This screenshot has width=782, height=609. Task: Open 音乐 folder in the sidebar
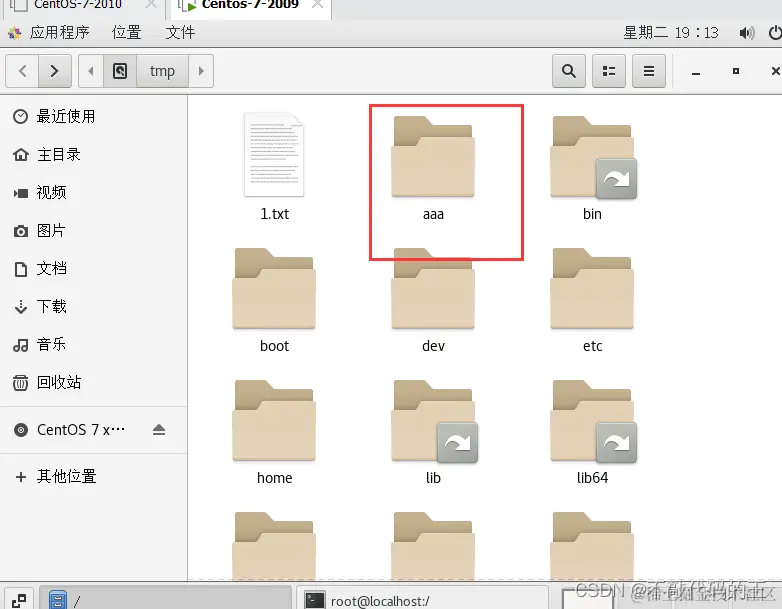94,344
